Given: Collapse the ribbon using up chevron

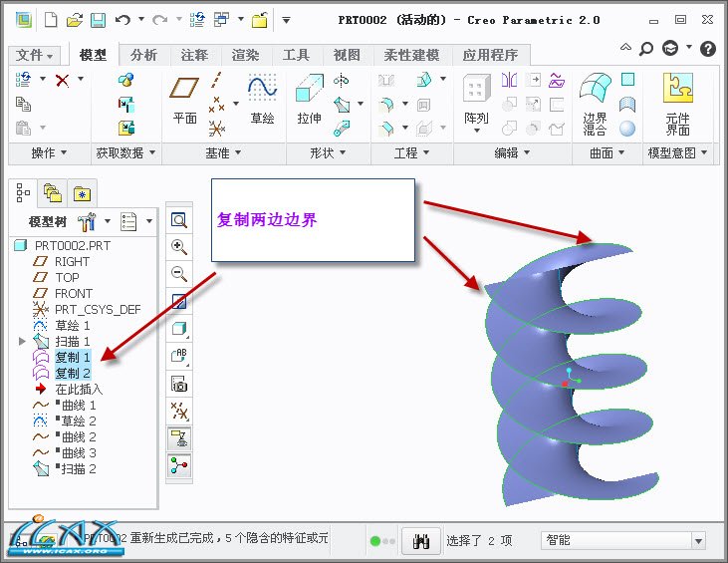Looking at the screenshot, I should [x=625, y=47].
